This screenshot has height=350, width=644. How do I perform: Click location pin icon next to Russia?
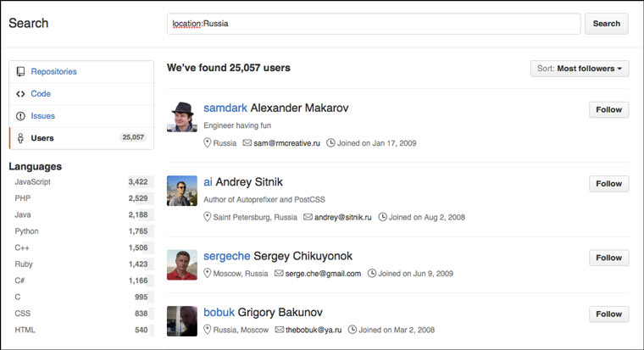click(x=208, y=143)
